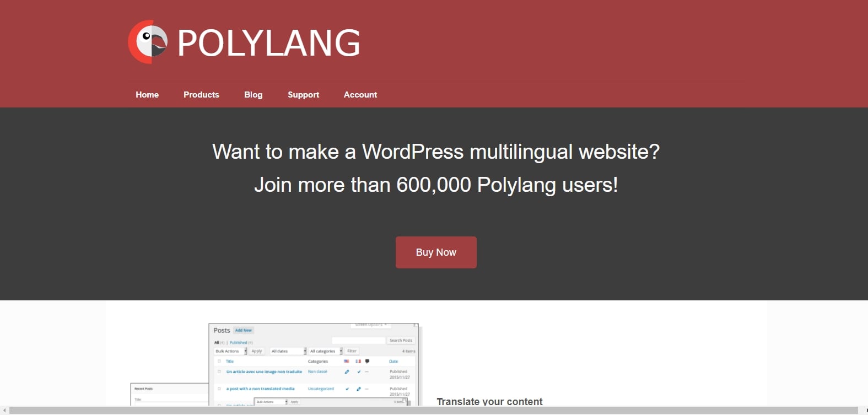Open the Home menu item
The height and width of the screenshot is (415, 868).
point(147,95)
